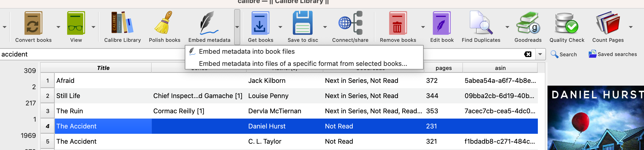Open the search history dropdown arrow
644x150 pixels.
540,54
